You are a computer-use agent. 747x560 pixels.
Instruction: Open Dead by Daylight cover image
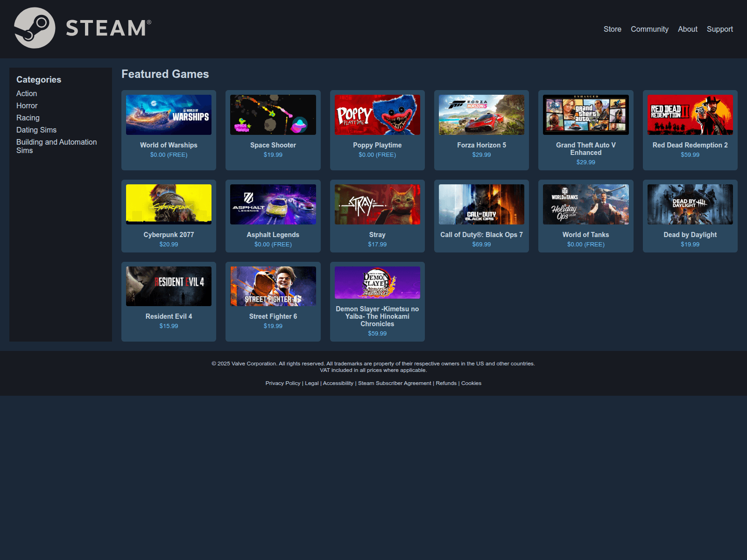click(690, 204)
